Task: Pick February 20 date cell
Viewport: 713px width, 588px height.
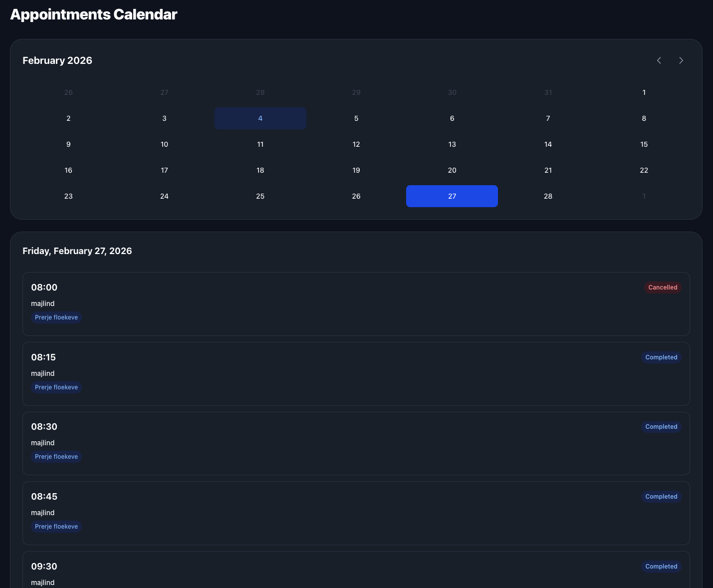Action: [452, 170]
